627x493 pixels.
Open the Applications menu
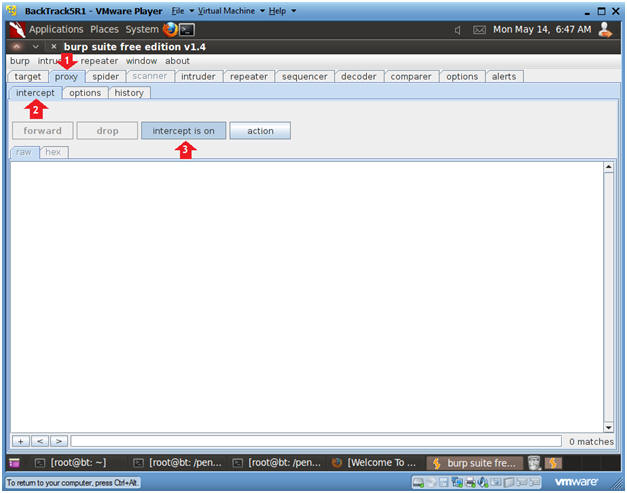coord(56,30)
